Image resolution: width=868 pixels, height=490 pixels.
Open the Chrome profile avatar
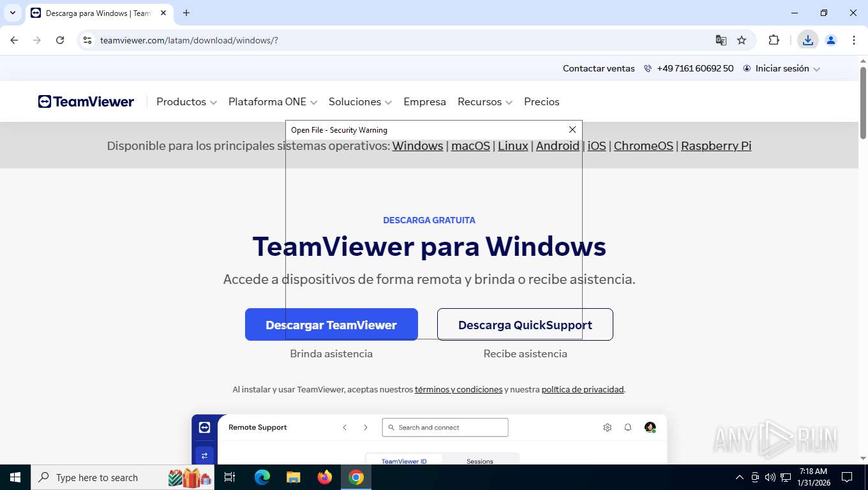(x=831, y=40)
